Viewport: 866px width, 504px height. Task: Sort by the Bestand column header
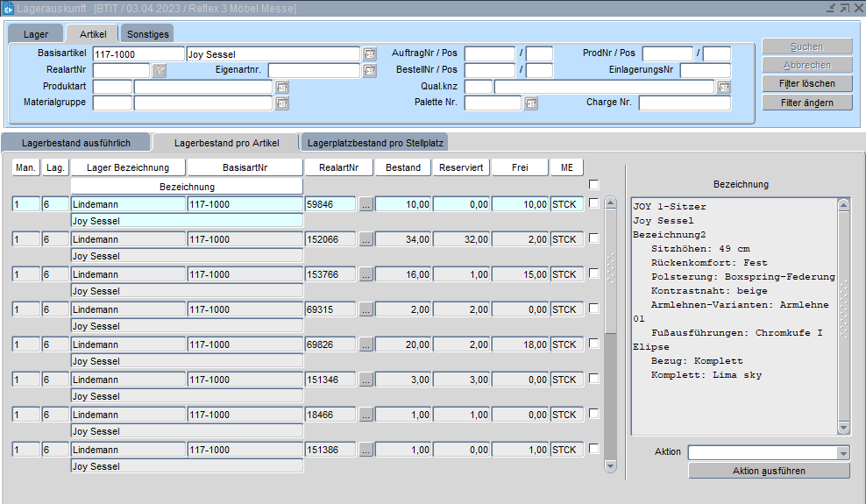coord(403,167)
